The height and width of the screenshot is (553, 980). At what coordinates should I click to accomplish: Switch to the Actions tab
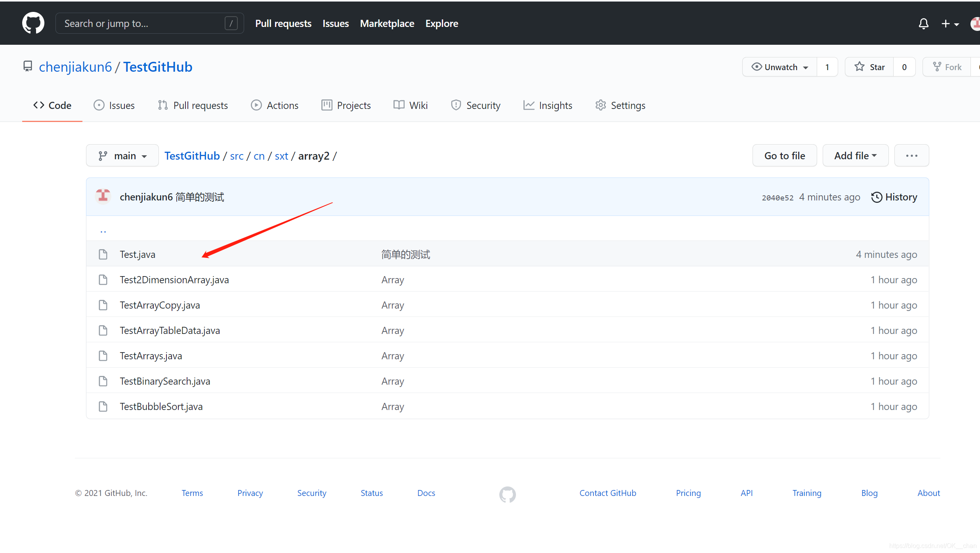[x=275, y=105]
